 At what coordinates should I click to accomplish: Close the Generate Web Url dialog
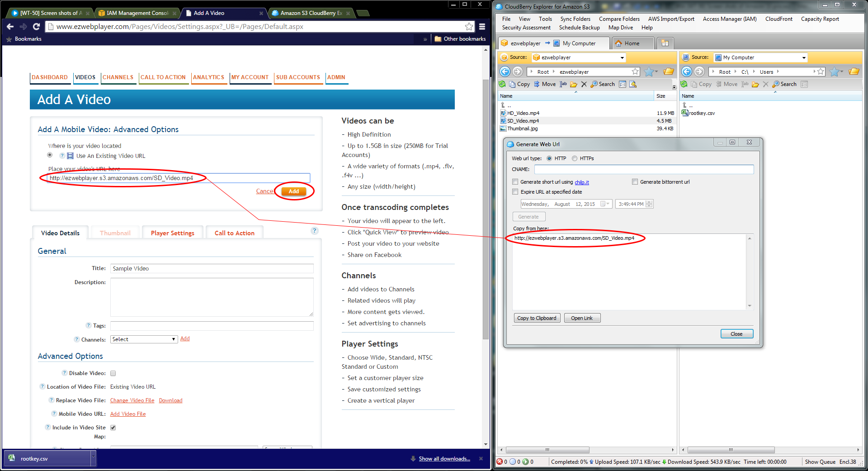[736, 334]
